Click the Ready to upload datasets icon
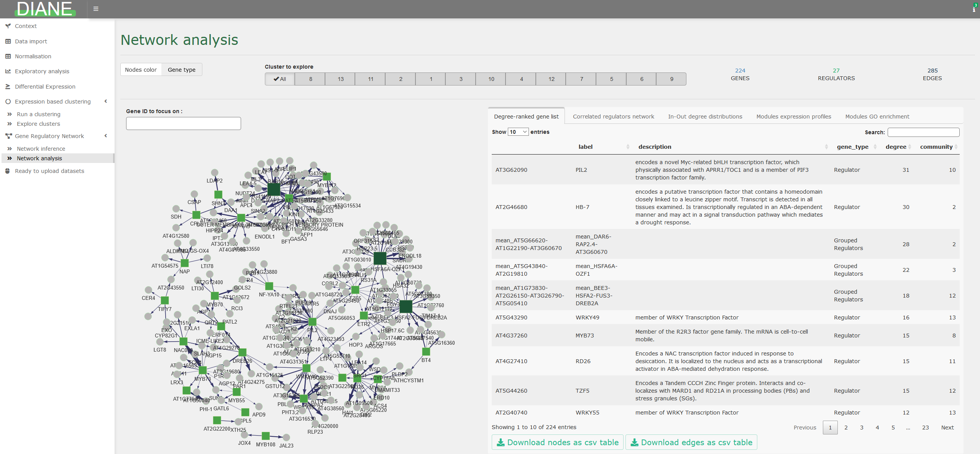Viewport: 980px width, 454px height. 8,171
